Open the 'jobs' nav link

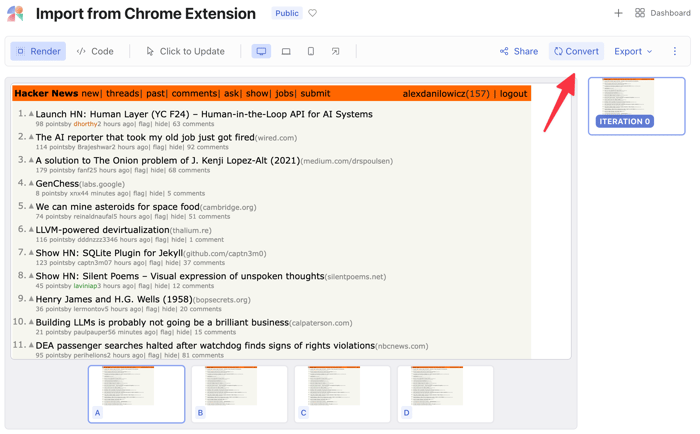(284, 94)
